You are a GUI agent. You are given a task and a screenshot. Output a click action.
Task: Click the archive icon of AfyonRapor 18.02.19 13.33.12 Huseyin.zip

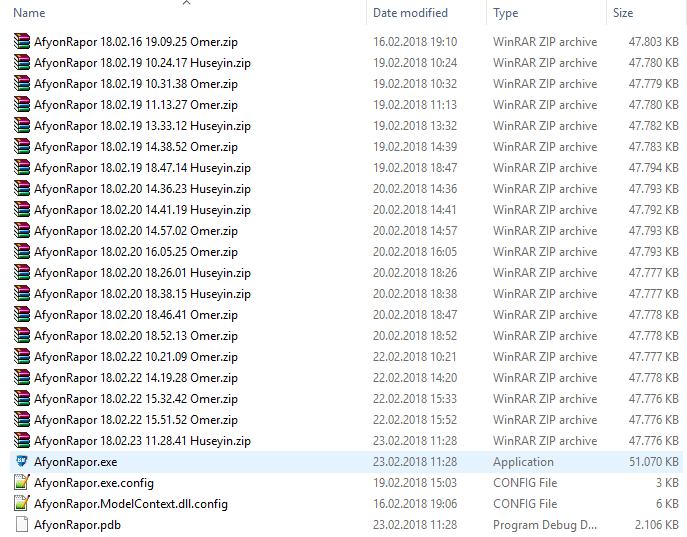tap(21, 125)
